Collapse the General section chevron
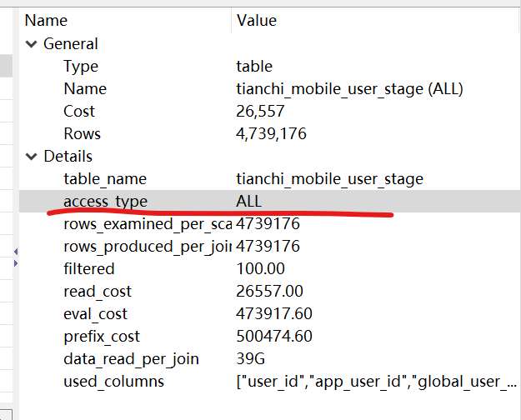The height and width of the screenshot is (420, 521). tap(31, 44)
